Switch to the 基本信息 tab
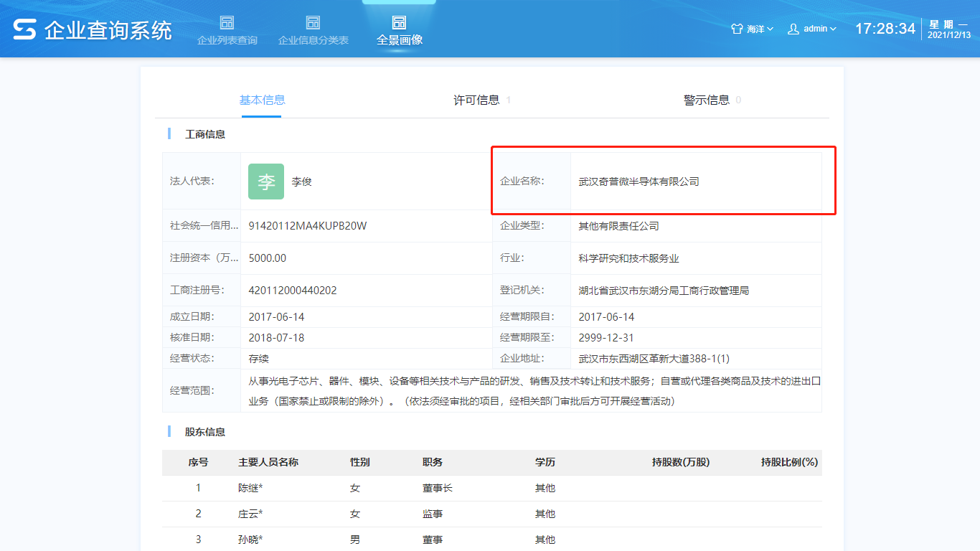 (262, 100)
